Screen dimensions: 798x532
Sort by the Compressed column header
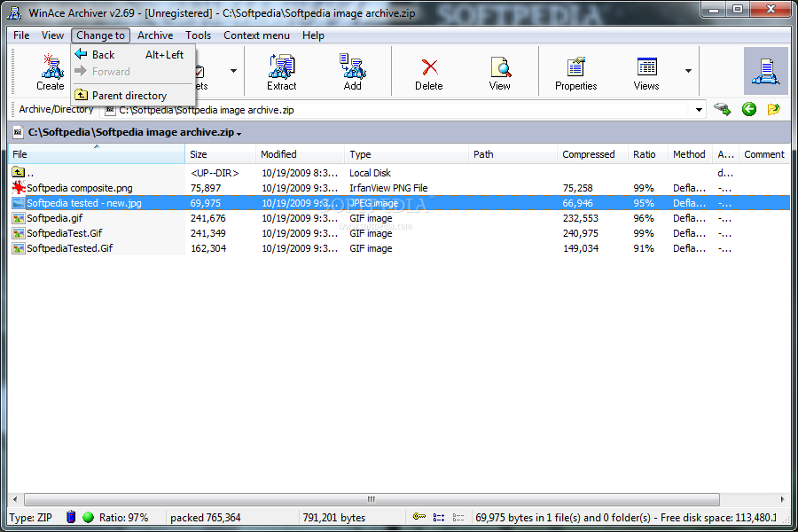click(592, 153)
